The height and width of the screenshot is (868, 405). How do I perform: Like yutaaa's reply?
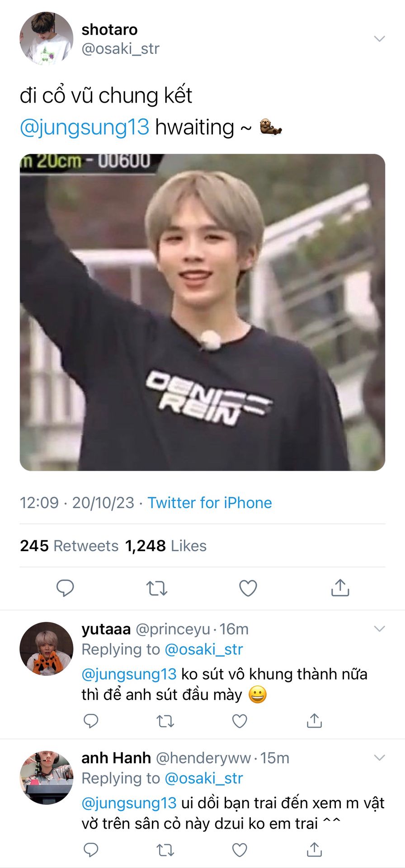click(240, 721)
